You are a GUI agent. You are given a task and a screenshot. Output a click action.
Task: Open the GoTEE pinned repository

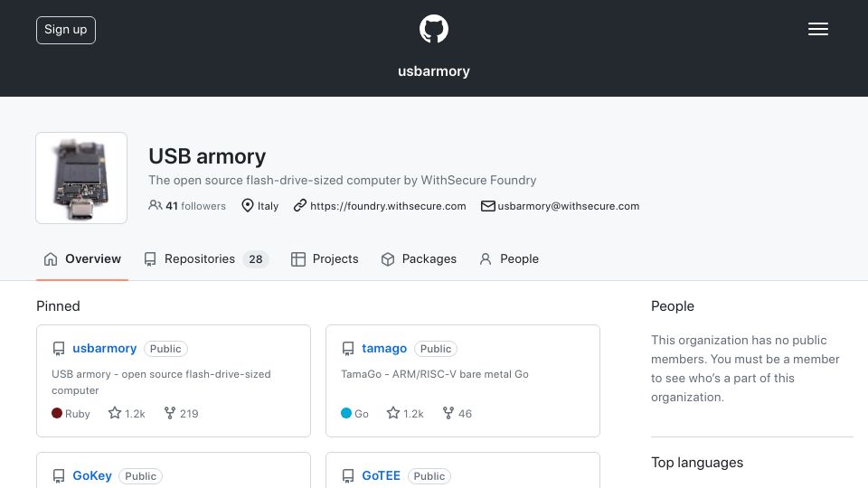tap(381, 476)
